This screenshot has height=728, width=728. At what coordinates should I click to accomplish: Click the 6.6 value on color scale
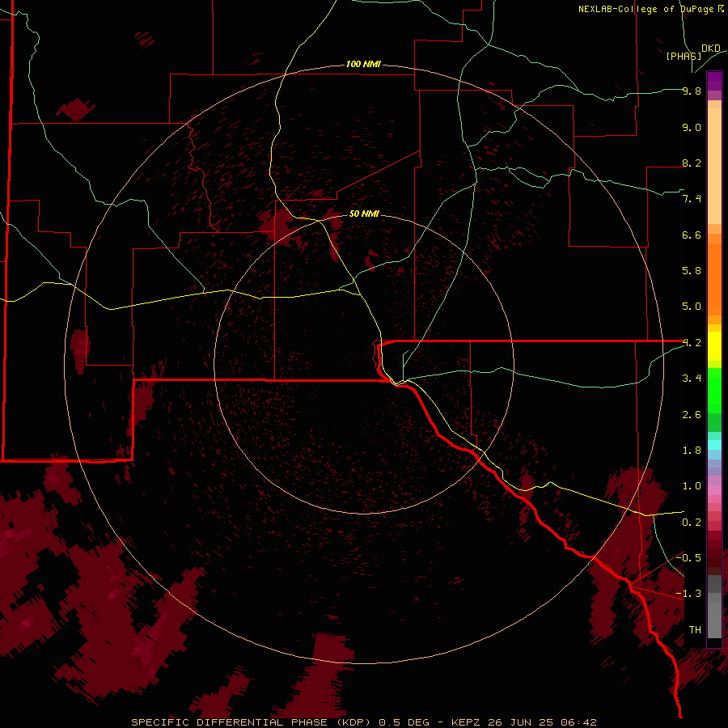(692, 235)
